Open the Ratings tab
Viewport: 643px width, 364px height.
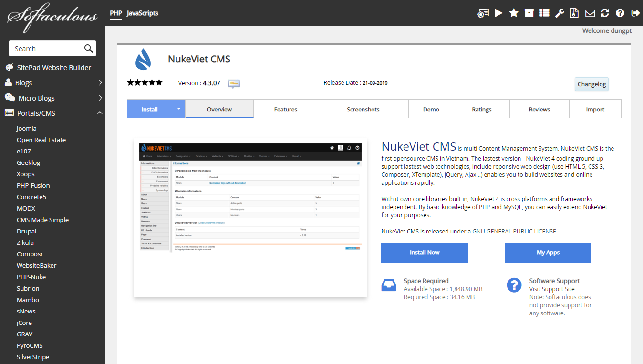click(x=482, y=109)
